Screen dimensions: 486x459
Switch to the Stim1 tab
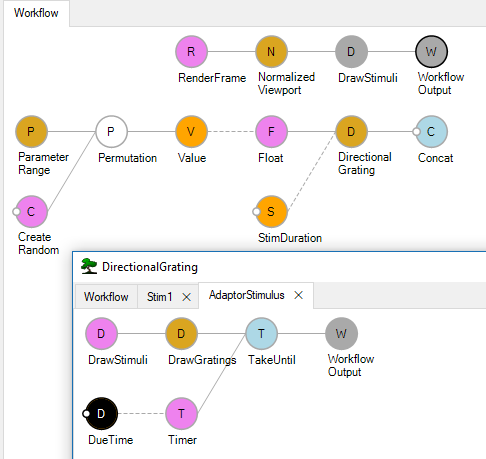pos(160,297)
